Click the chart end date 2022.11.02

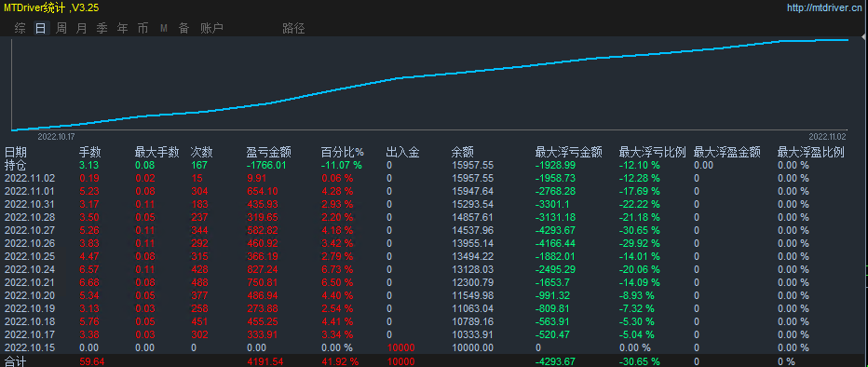click(x=827, y=136)
